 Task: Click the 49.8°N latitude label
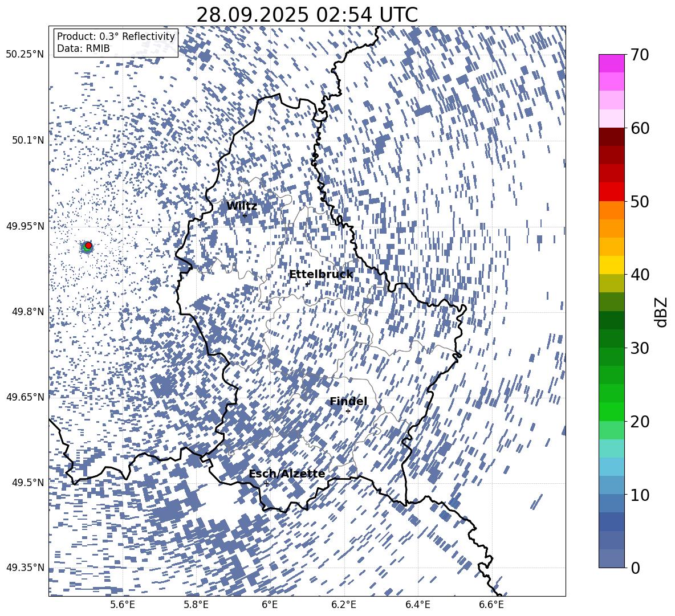(27, 312)
